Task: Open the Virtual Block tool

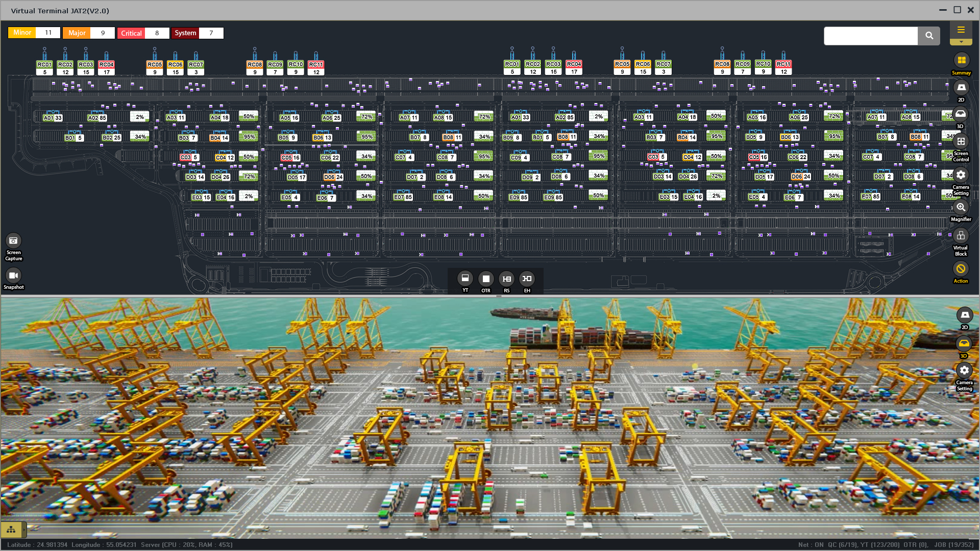Action: (x=961, y=236)
